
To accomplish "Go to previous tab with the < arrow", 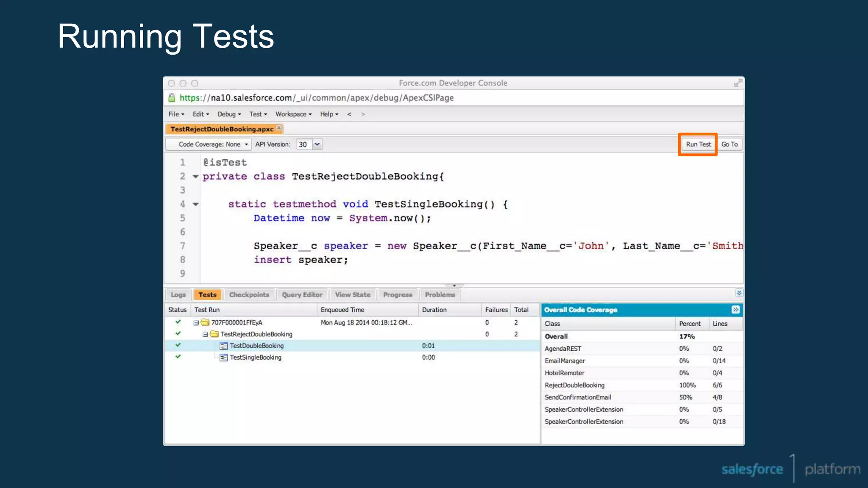I will (x=349, y=114).
